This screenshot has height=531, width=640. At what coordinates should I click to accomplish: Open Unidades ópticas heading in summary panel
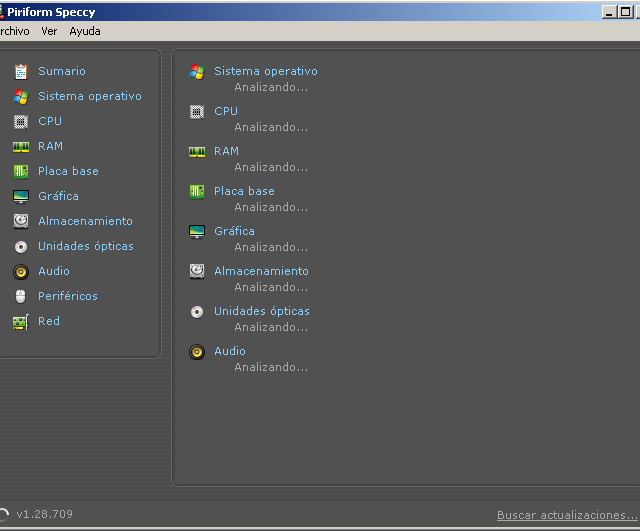pos(262,311)
